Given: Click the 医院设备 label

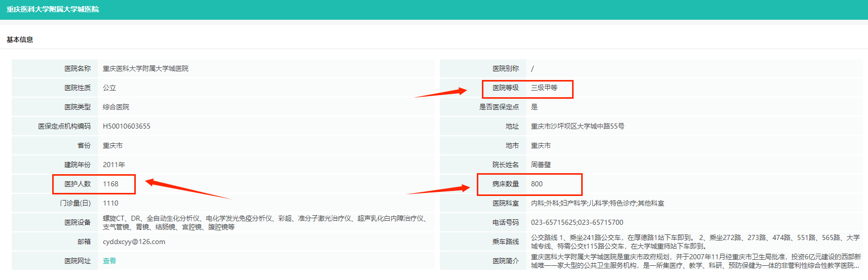Looking at the screenshot, I should (x=78, y=222).
